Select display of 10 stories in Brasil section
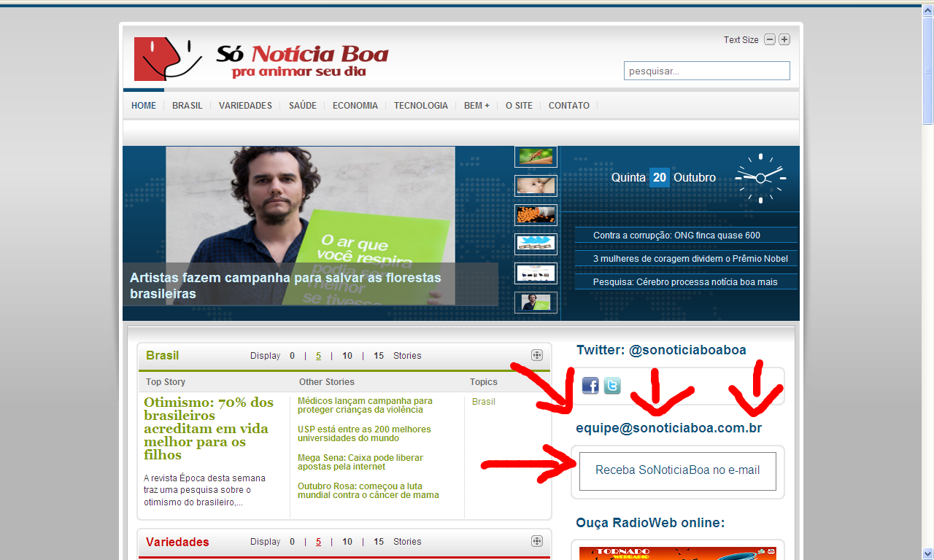 (347, 355)
